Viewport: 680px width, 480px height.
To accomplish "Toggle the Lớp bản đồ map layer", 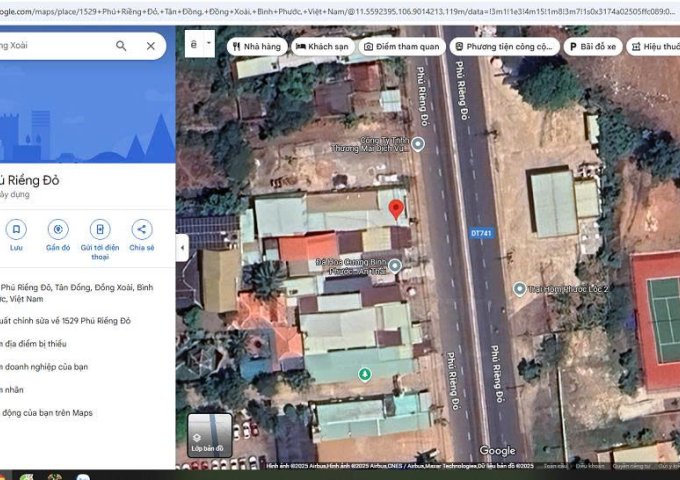I will pos(209,435).
